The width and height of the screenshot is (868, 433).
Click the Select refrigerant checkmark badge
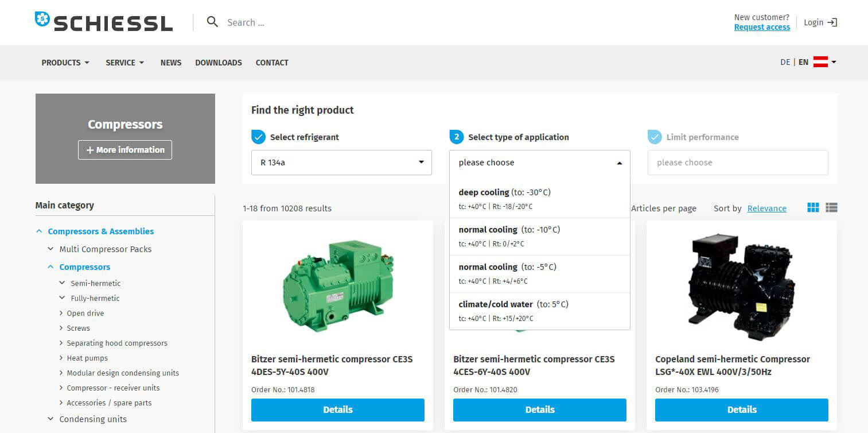click(x=258, y=137)
